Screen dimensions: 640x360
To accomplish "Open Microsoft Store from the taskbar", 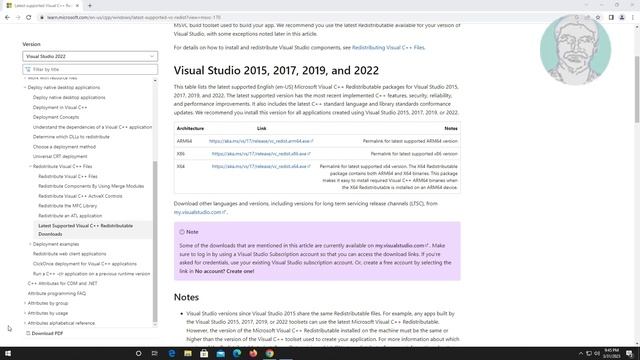I will 204,353.
